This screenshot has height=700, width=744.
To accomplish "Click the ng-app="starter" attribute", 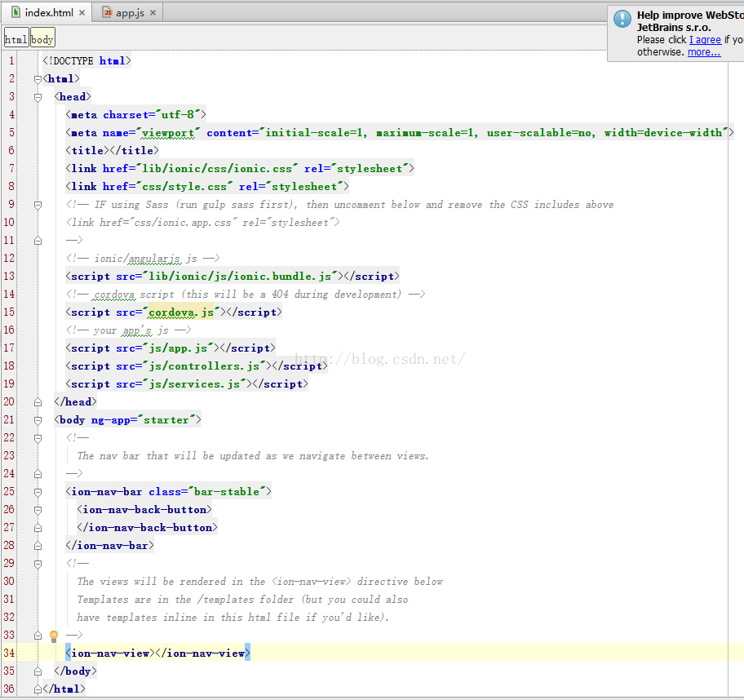I will coord(143,420).
